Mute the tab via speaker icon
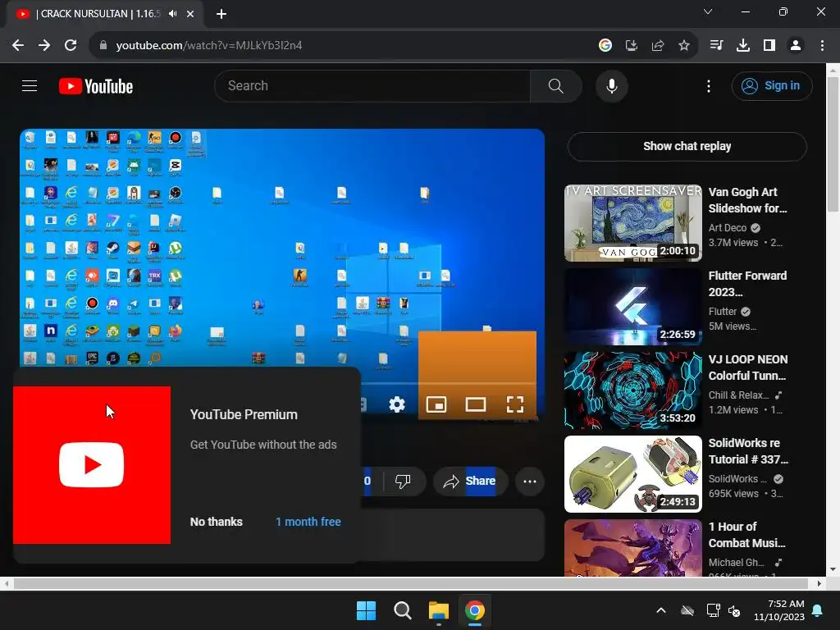The height and width of the screenshot is (630, 840). pyautogui.click(x=172, y=14)
